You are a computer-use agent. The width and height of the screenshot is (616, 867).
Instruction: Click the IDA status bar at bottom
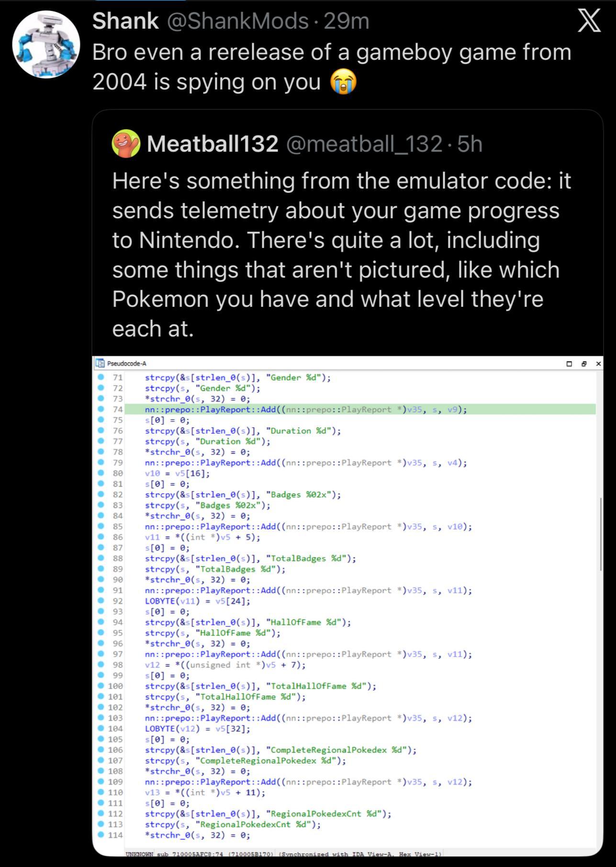(283, 854)
